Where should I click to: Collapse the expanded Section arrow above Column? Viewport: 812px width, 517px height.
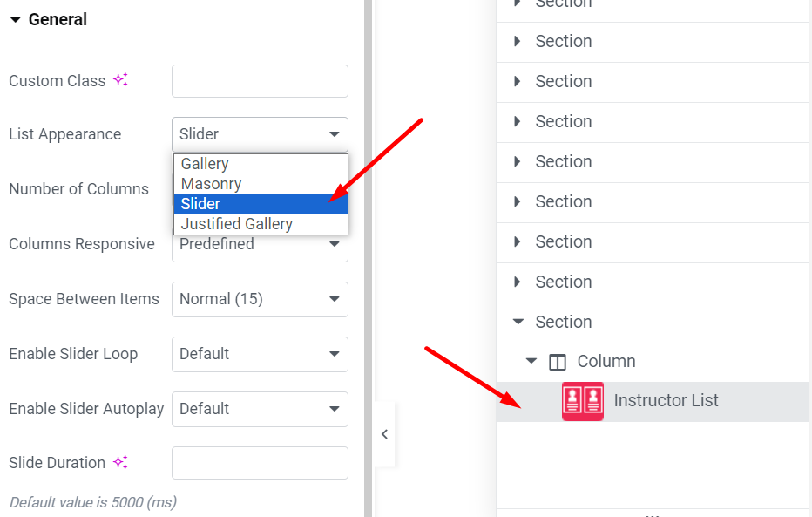point(518,322)
